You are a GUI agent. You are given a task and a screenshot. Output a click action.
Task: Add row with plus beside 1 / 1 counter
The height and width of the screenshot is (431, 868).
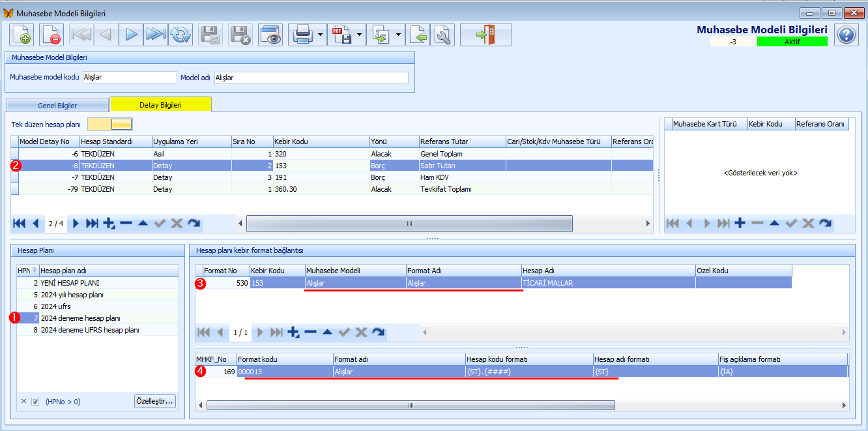[293, 333]
